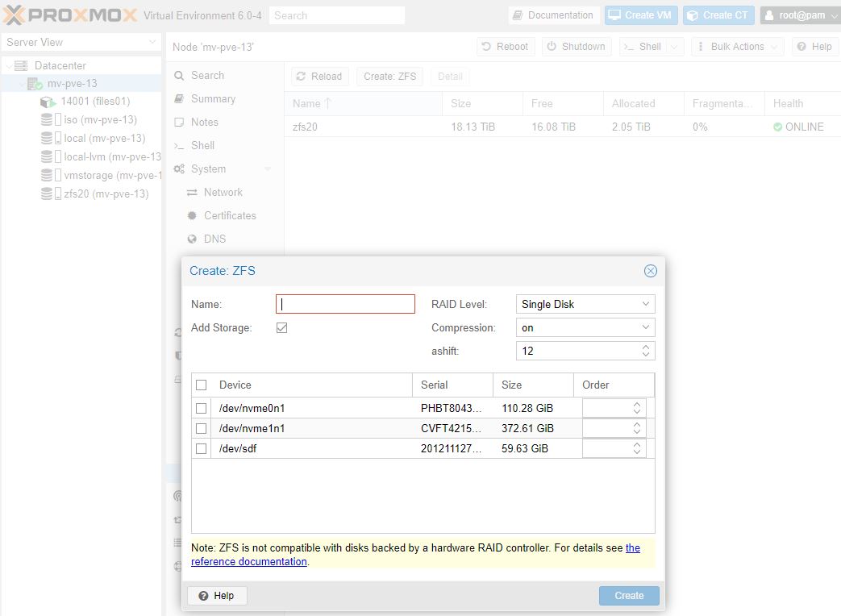Click the ZFS Name input field

[x=345, y=304]
